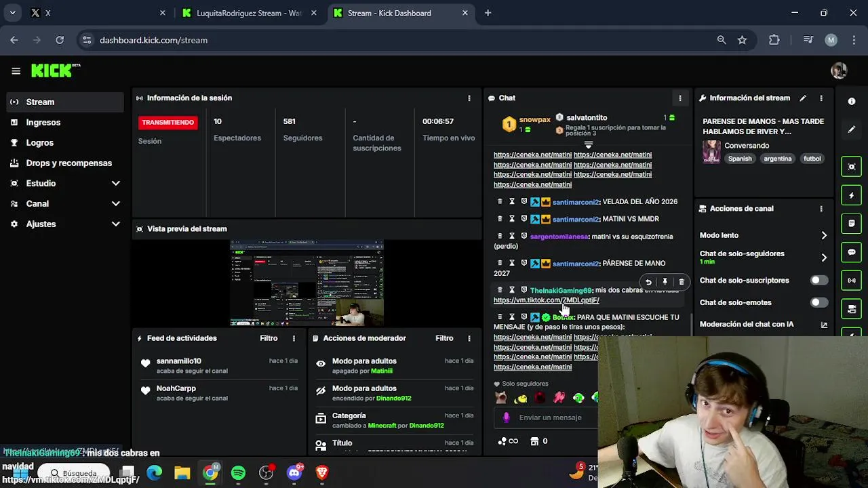Select Stream in the sidebar
Image resolution: width=868 pixels, height=488 pixels.
[x=64, y=102]
